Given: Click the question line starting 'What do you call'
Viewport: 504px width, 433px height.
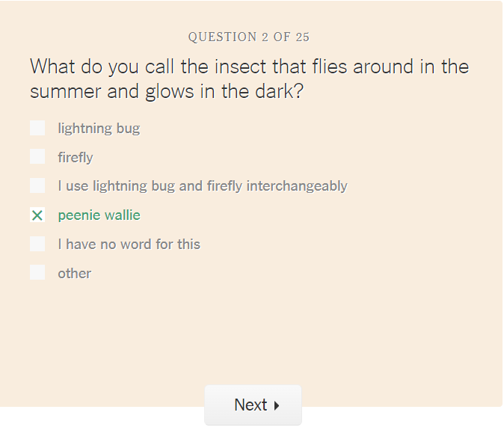Looking at the screenshot, I should 250,67.
